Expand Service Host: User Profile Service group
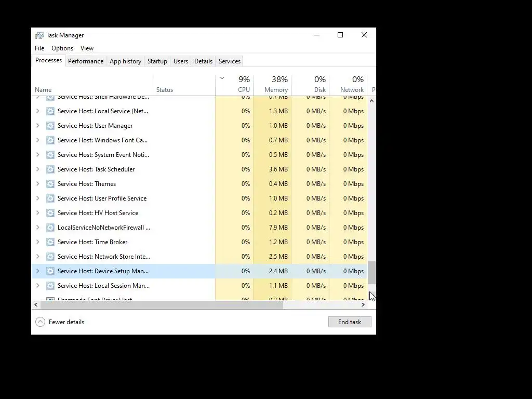The image size is (532, 399). 37,198
